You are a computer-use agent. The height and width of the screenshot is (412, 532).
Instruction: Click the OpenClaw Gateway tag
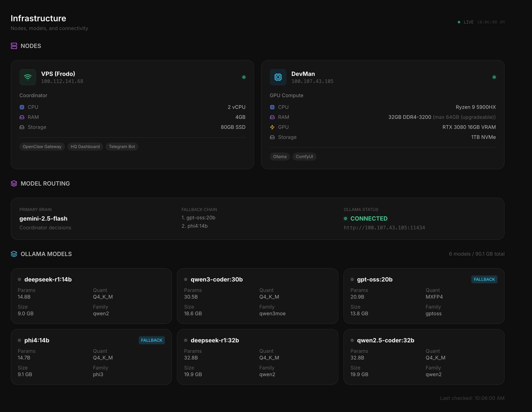click(x=42, y=146)
